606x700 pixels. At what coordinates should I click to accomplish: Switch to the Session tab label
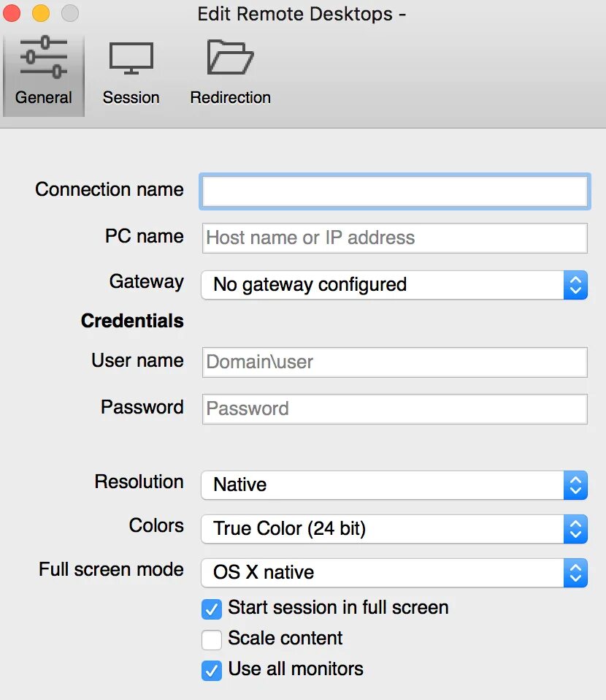(x=131, y=97)
